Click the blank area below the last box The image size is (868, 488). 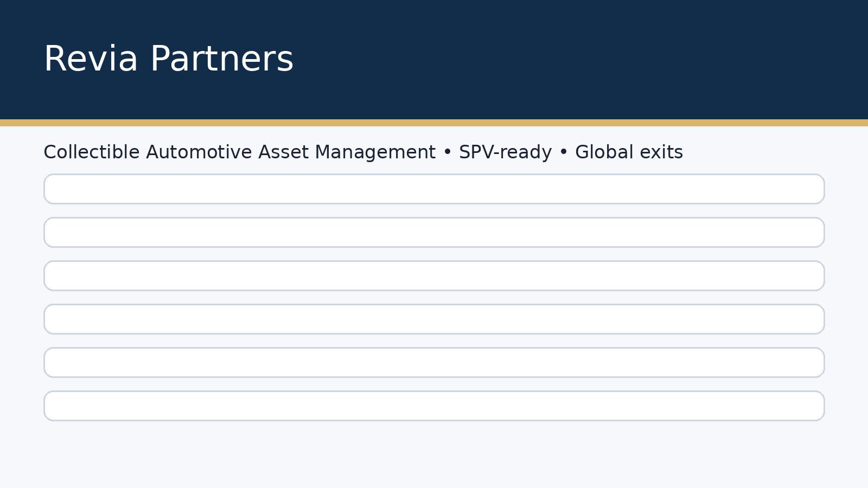[434, 455]
